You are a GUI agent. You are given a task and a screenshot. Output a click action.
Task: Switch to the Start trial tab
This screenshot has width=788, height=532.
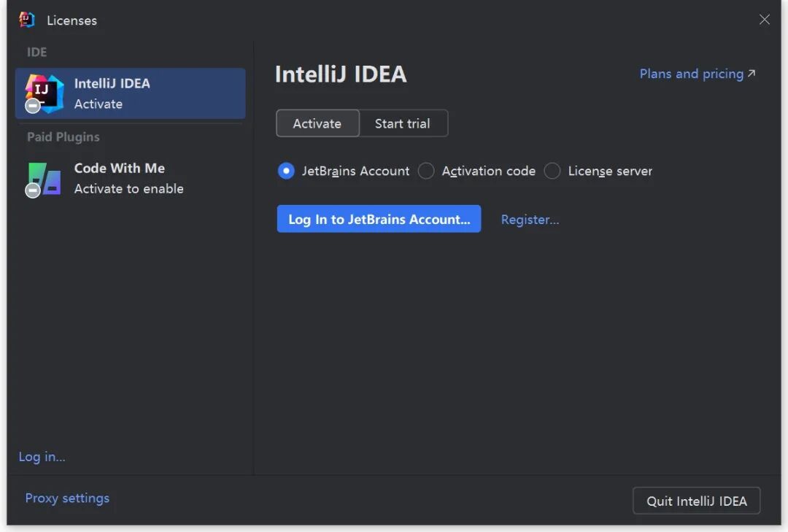(403, 123)
